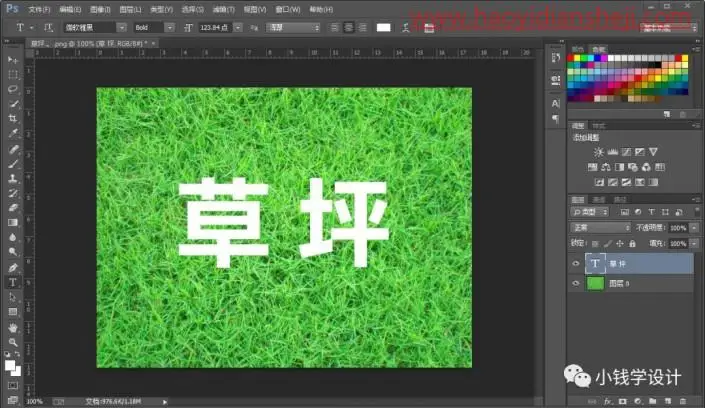
Task: Pick the red swatch in Swatches panel
Action: click(x=571, y=58)
